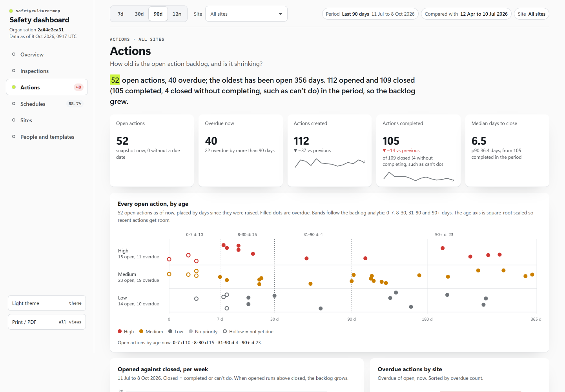Go to Inspections in sidebar
The width and height of the screenshot is (565, 392).
tap(47, 71)
